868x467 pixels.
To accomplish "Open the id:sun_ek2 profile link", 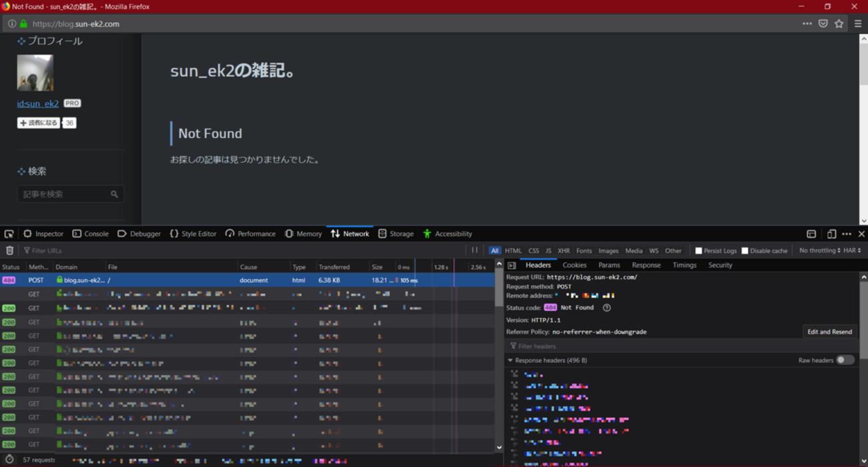I will click(37, 104).
